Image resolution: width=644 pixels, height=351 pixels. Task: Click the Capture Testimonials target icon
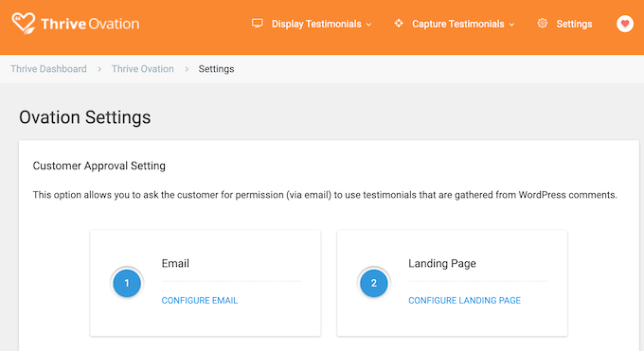[x=399, y=23]
